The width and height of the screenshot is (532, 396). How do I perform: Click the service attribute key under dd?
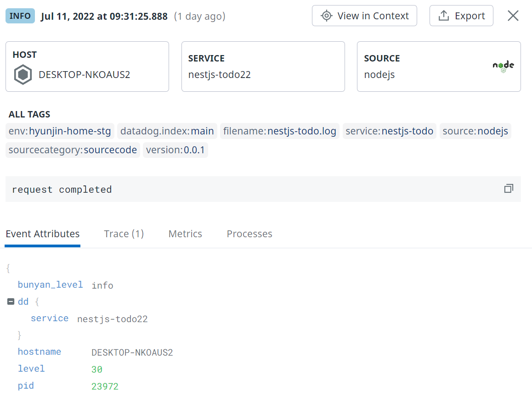(50, 318)
